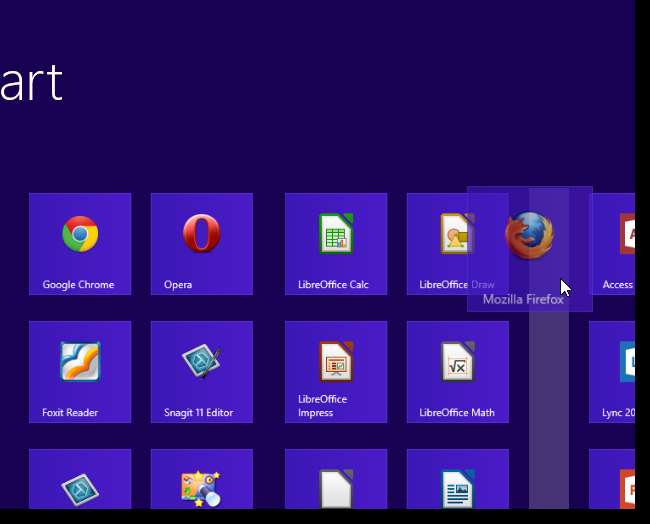Click the LibreOffice Writer document icon
The image size is (650, 524).
(x=457, y=489)
